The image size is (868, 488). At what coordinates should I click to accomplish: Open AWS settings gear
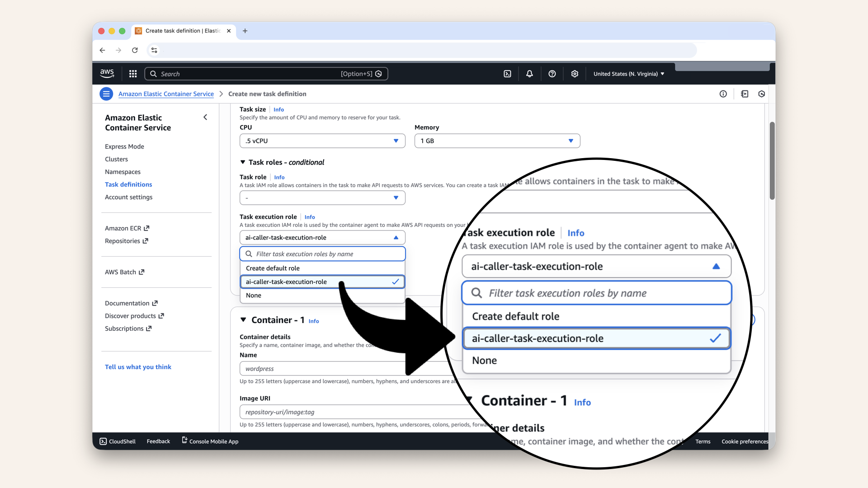[575, 74]
